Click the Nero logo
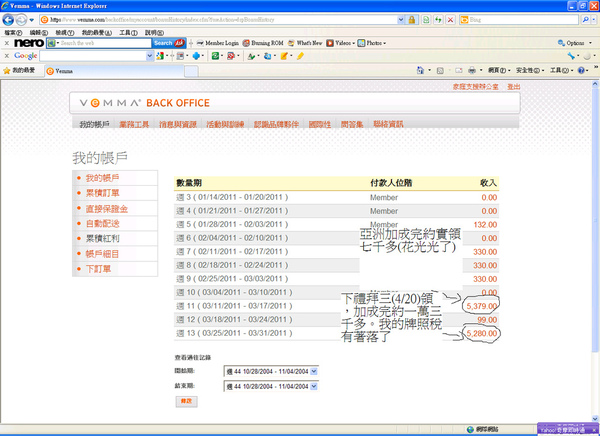Image resolution: width=600 pixels, height=436 pixels. 29,43
